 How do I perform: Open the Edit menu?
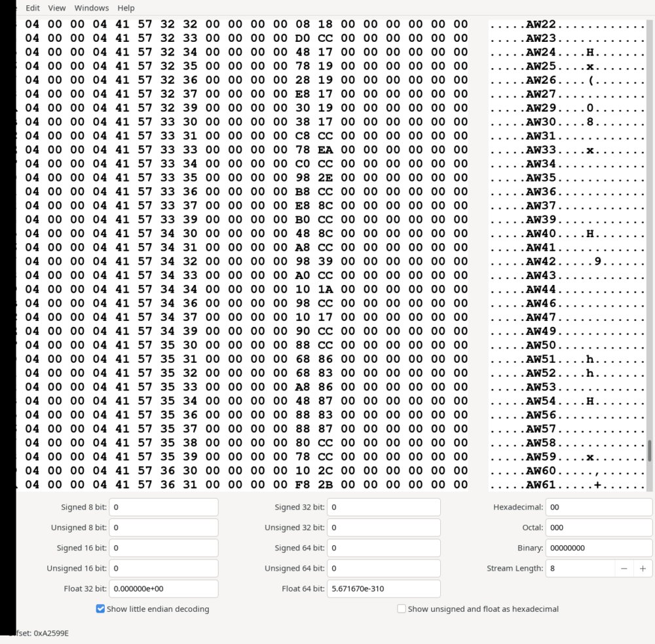click(33, 8)
